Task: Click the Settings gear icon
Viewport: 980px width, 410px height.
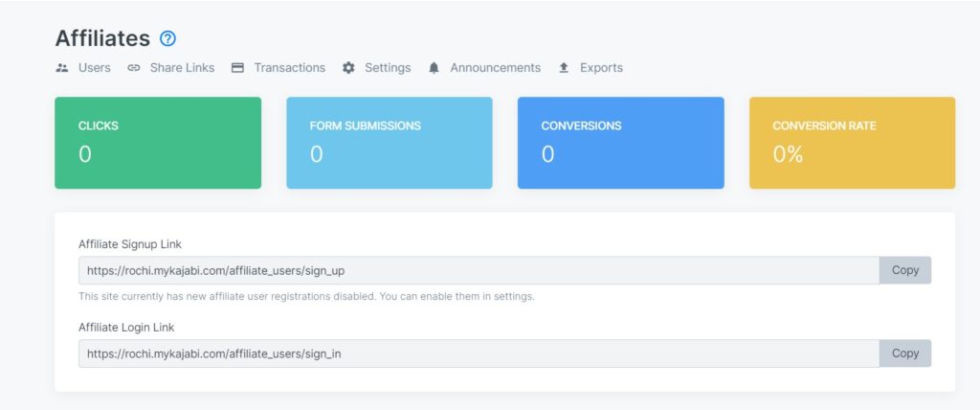Action: click(x=348, y=68)
